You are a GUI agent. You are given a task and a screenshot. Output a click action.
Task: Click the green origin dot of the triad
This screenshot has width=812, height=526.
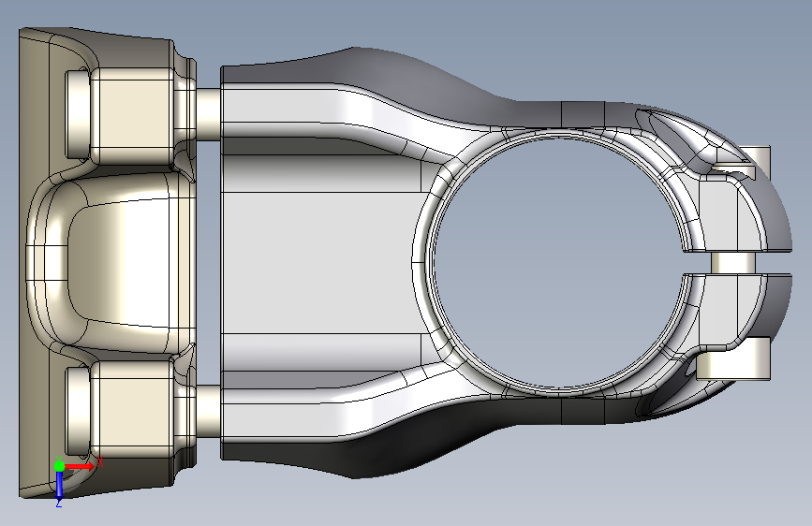click(x=59, y=466)
